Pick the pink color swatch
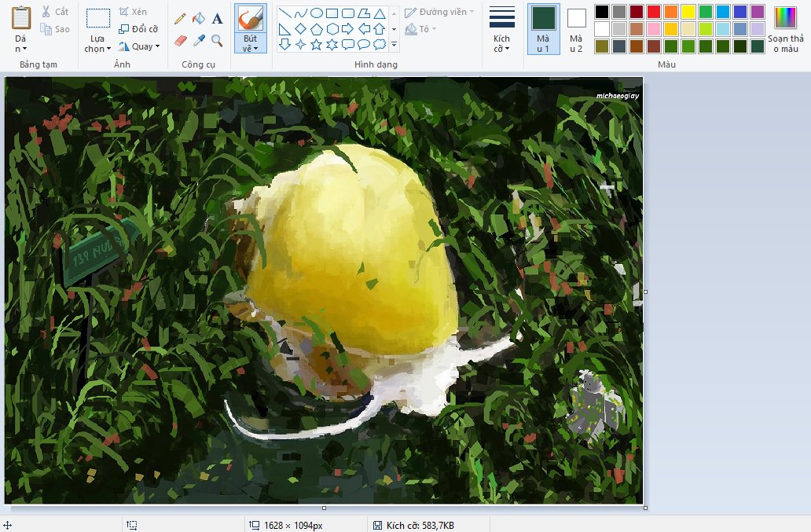 point(654,29)
